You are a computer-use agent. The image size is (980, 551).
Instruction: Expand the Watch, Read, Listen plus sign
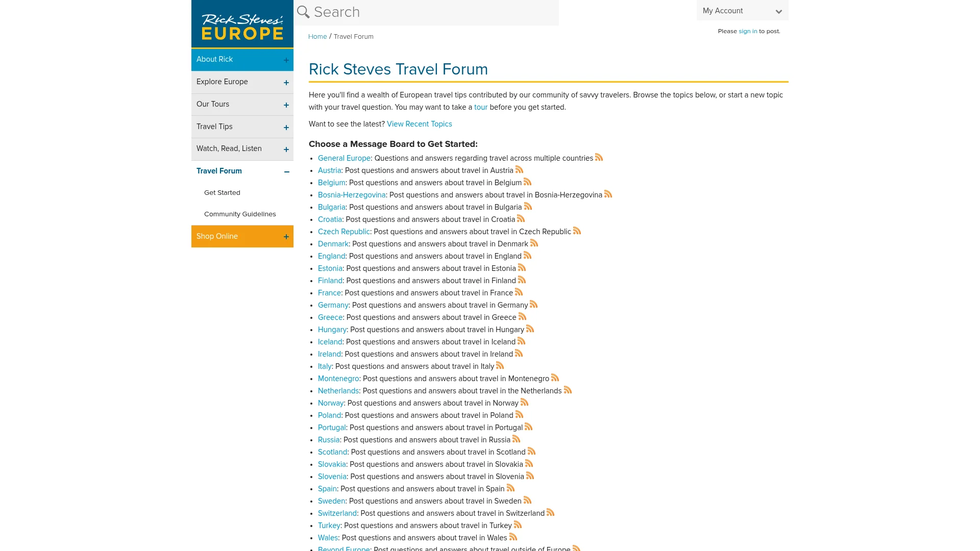(x=286, y=149)
